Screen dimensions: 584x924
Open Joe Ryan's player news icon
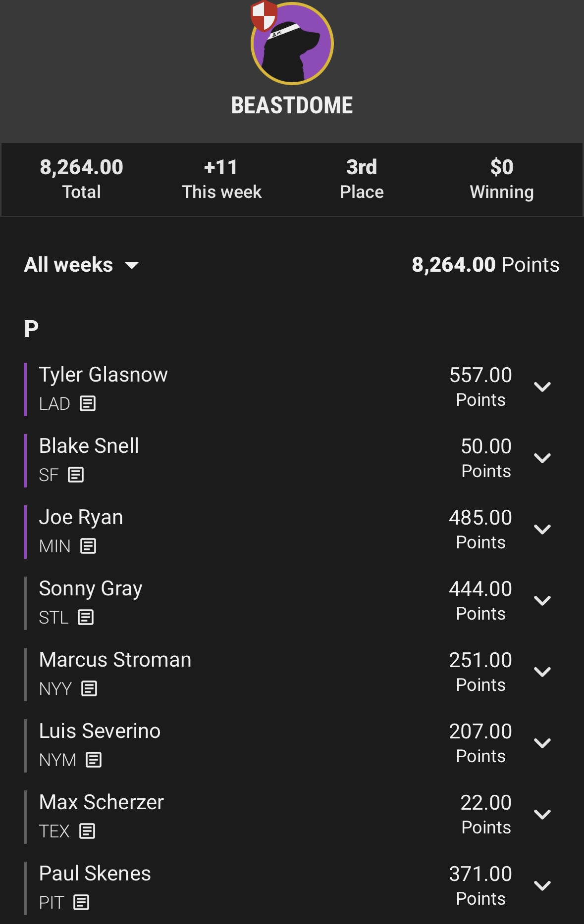pyautogui.click(x=88, y=546)
